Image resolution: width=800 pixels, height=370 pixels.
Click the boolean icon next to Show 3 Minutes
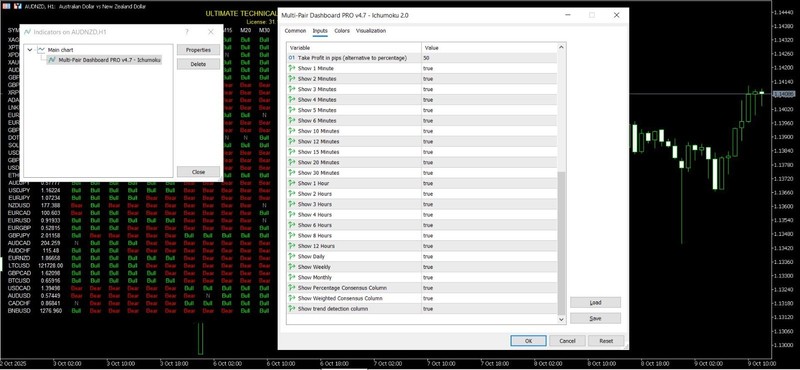pyautogui.click(x=292, y=89)
